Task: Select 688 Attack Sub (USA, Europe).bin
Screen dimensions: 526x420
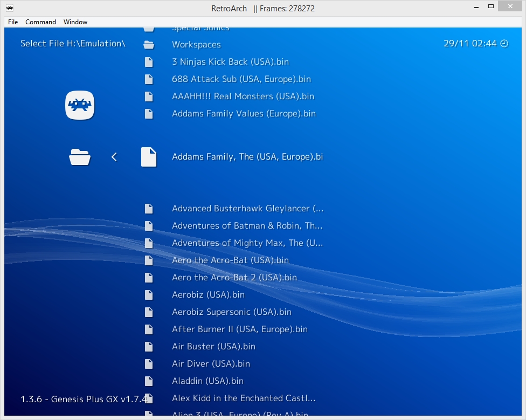Action: (x=241, y=79)
